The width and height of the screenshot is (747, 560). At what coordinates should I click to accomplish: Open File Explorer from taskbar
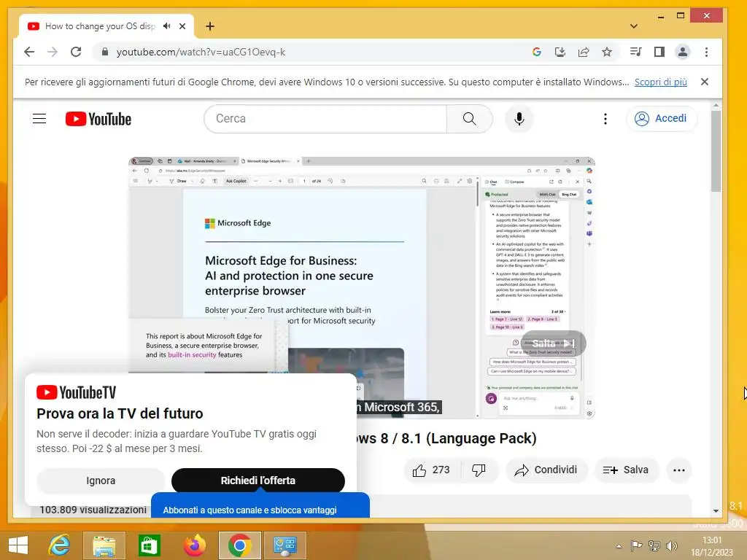click(x=104, y=545)
